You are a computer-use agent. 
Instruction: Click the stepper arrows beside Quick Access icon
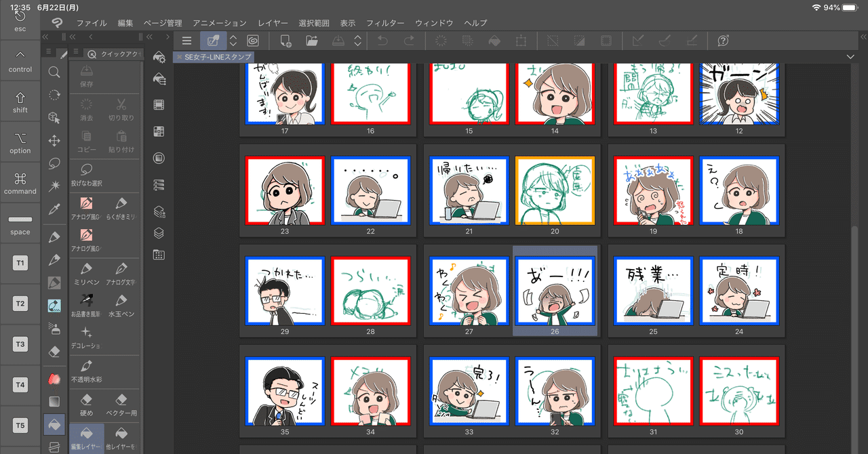(x=233, y=41)
